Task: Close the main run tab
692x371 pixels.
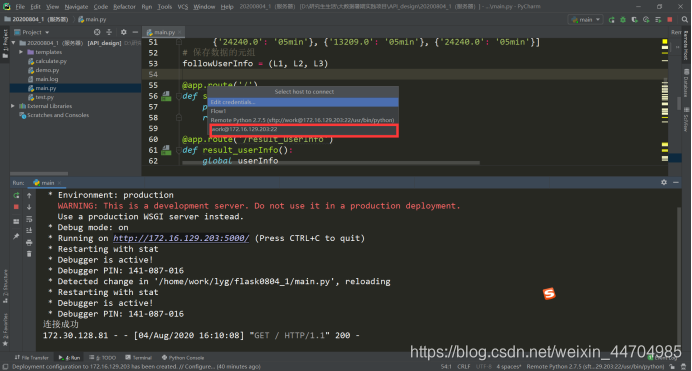Action: (59, 183)
